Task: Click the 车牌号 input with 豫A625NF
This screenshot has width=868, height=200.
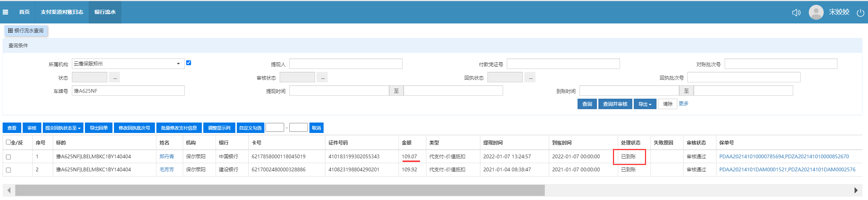Action: (x=128, y=91)
